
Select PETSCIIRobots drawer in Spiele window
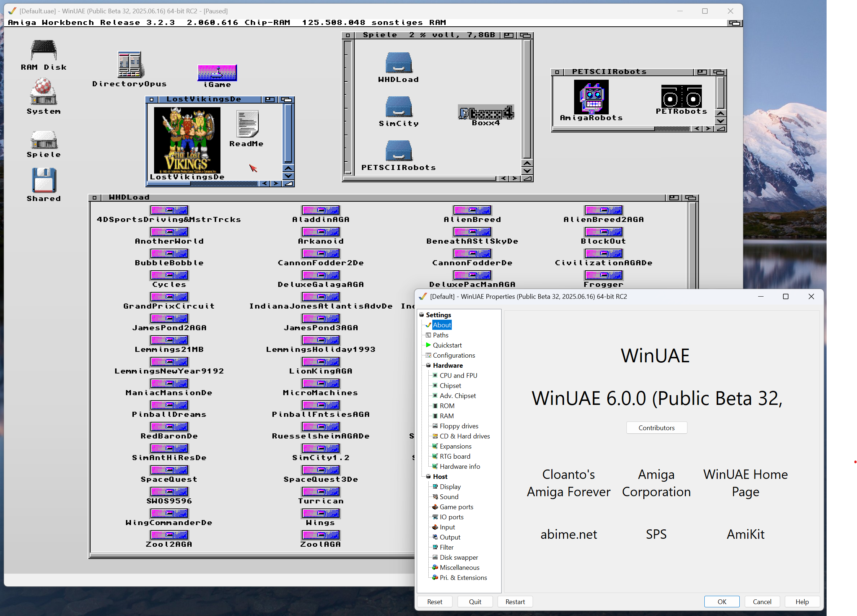click(x=399, y=151)
